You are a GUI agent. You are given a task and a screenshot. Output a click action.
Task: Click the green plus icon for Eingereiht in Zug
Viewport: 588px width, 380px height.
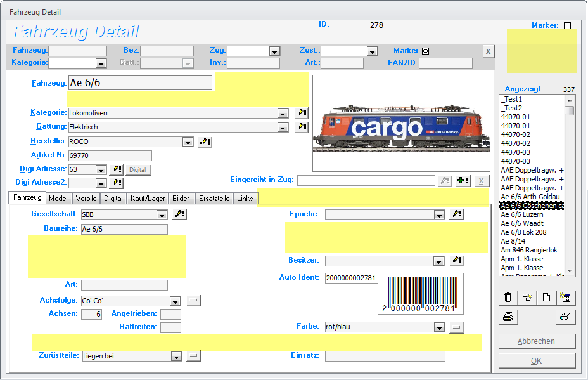click(x=463, y=181)
